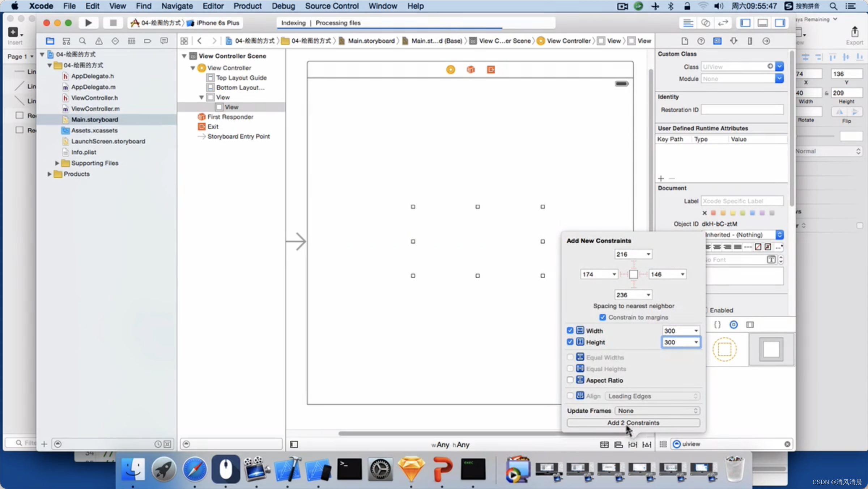Click the Attributes Inspector icon

point(734,41)
